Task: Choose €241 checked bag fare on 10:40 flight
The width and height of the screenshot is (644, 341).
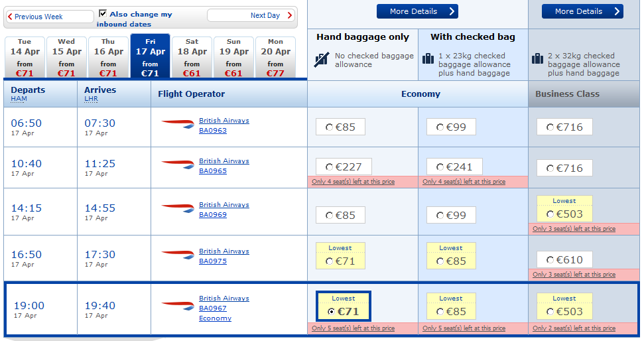Action: tap(440, 168)
